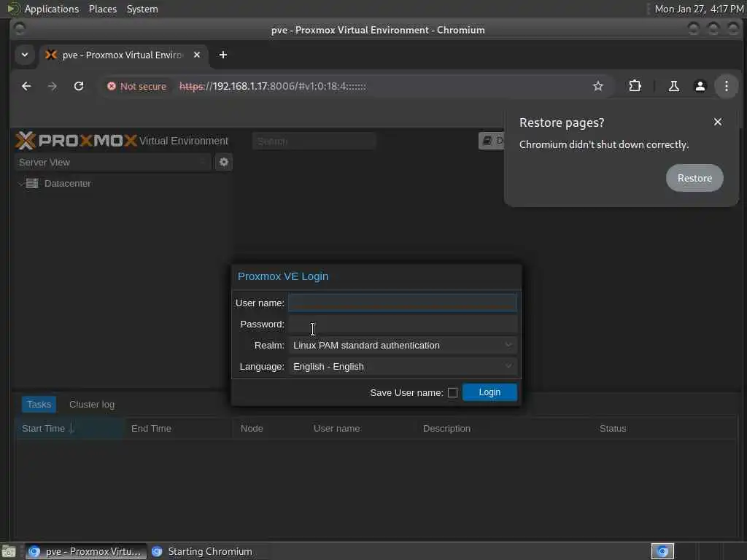This screenshot has height=560, width=747.
Task: Open the Chromium labs flask icon
Action: (x=673, y=86)
